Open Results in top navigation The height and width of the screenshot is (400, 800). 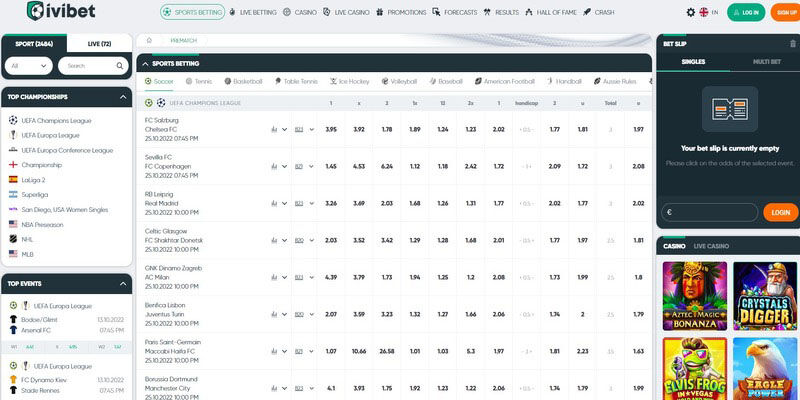[x=501, y=12]
